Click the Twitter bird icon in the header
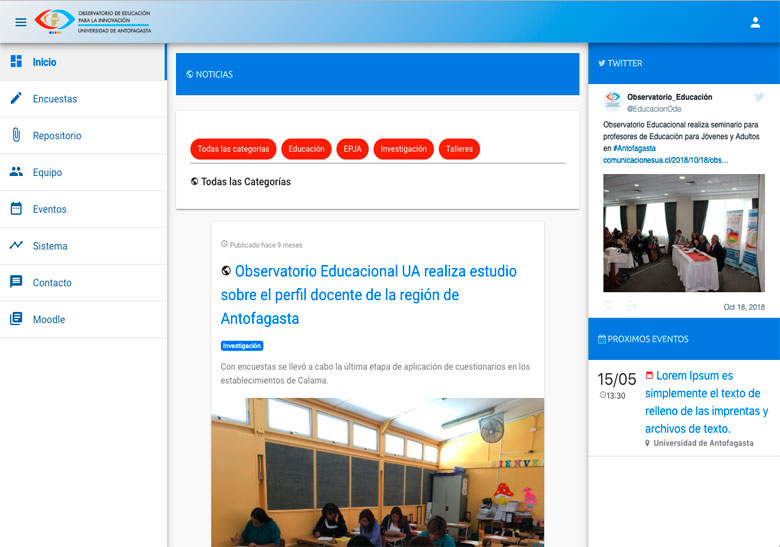The width and height of the screenshot is (780, 547). pos(602,63)
